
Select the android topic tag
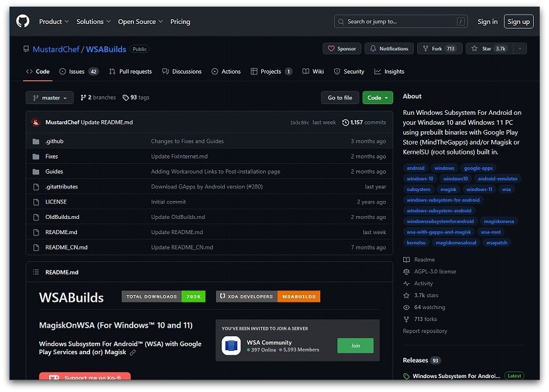(x=415, y=168)
